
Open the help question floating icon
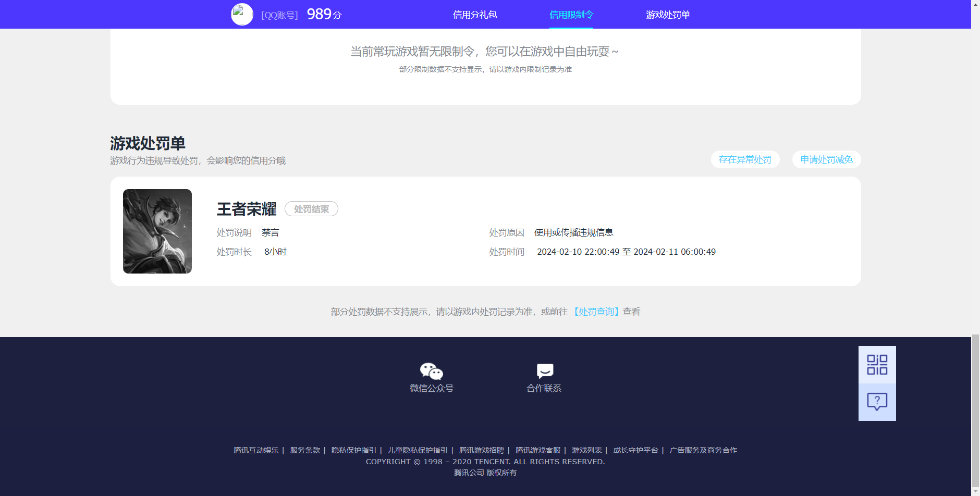[x=877, y=402]
